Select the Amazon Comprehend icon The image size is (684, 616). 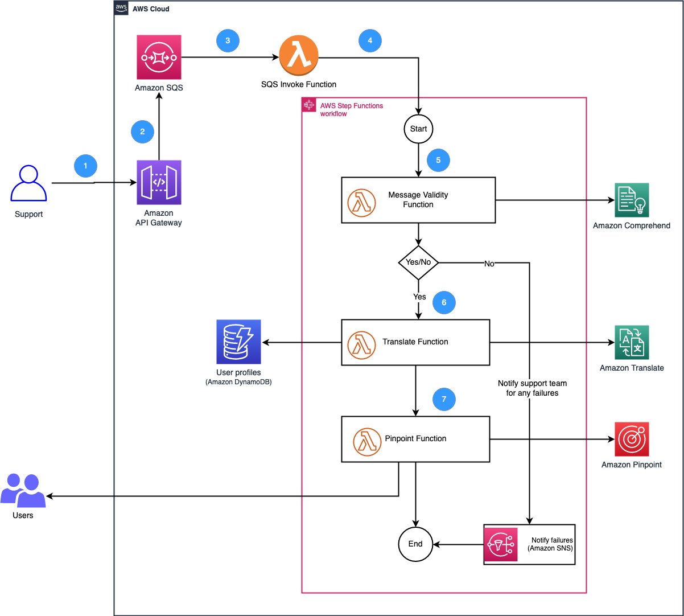[x=631, y=200]
